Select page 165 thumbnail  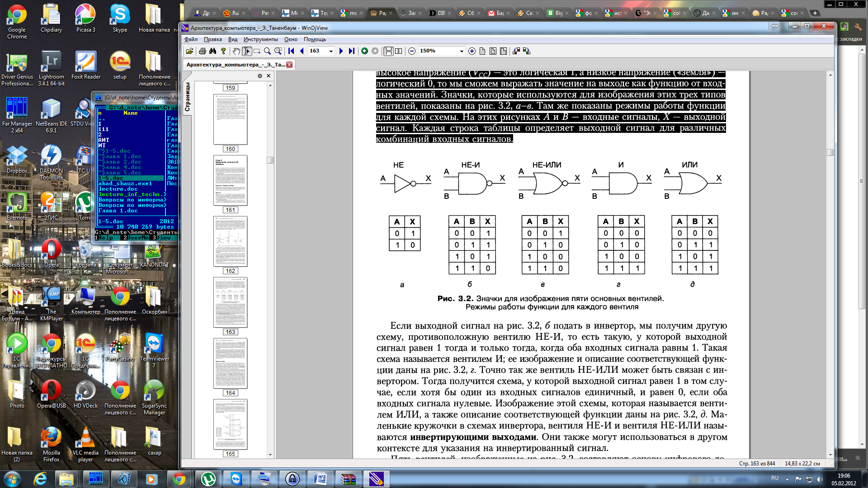pyautogui.click(x=231, y=425)
